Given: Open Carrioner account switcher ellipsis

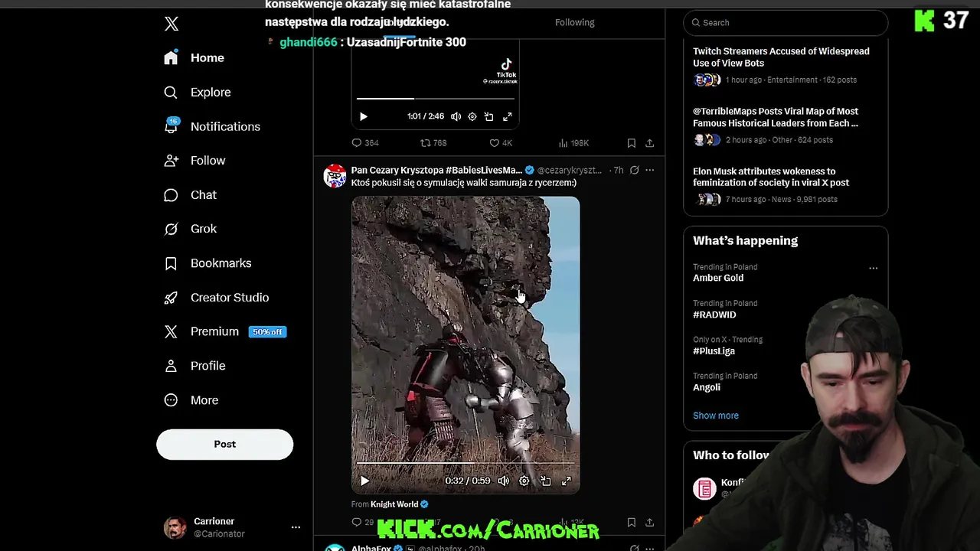Looking at the screenshot, I should [296, 527].
